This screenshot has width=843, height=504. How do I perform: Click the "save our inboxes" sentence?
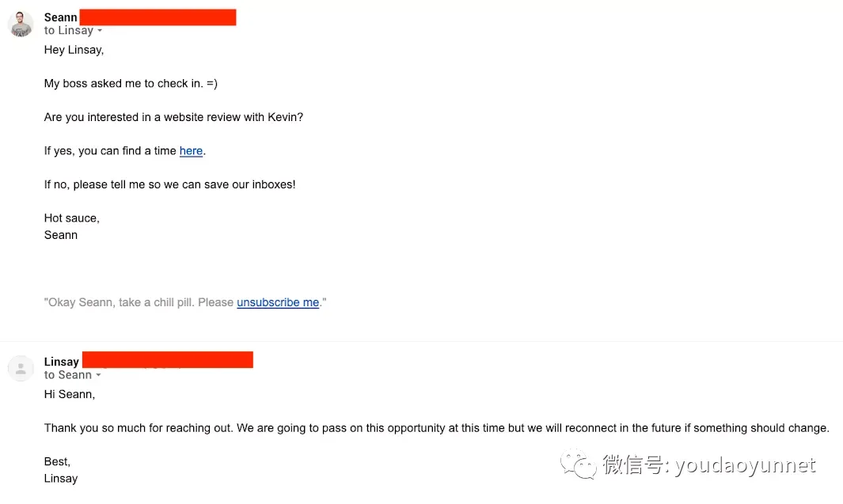[x=169, y=184]
